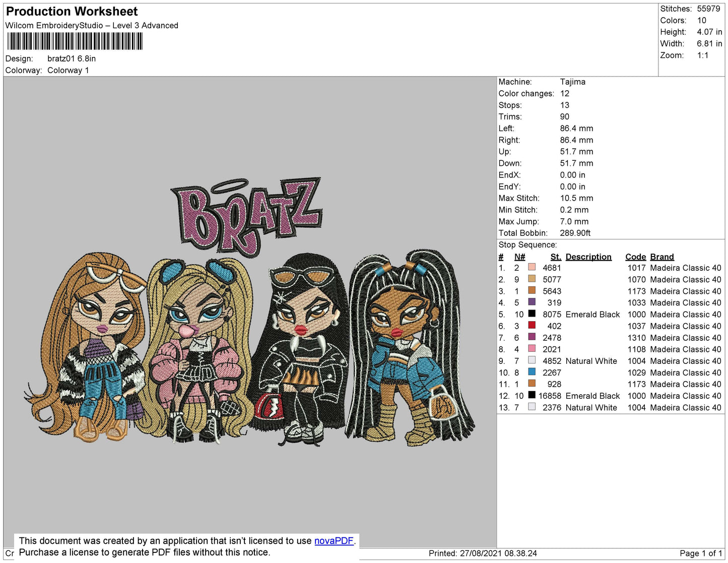
Task: Click the Machine value "Tajima"
Action: coord(572,82)
